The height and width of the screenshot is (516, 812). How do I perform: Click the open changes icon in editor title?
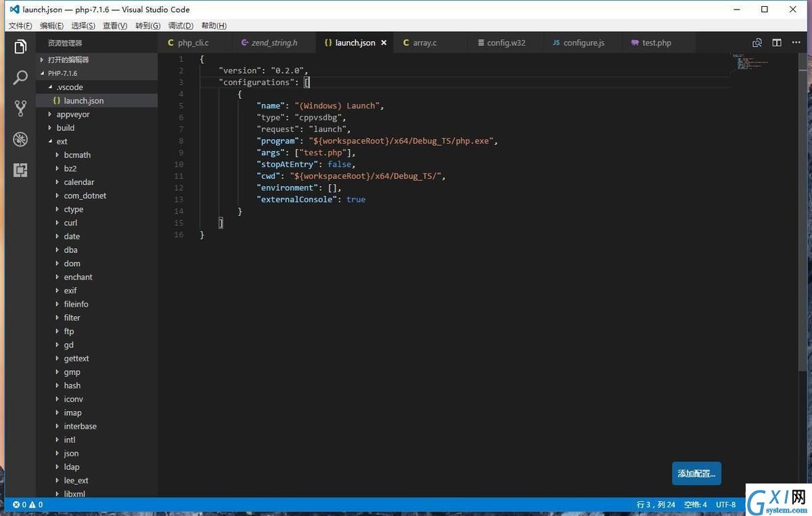(x=757, y=43)
